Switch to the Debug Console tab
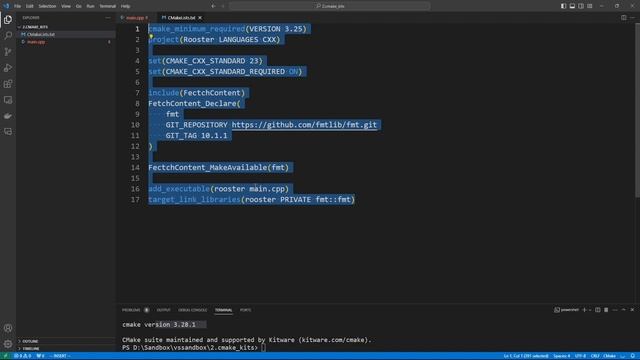Screen dimensions: 640x360 pyautogui.click(x=193, y=310)
